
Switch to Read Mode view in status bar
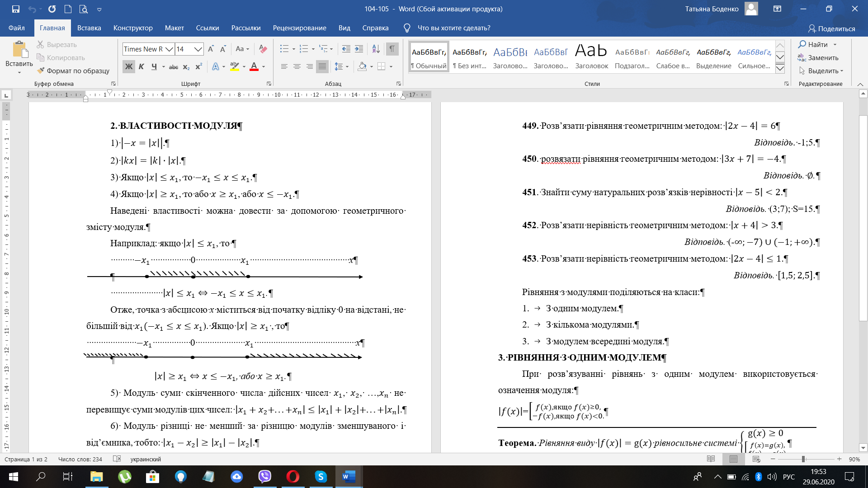(711, 459)
